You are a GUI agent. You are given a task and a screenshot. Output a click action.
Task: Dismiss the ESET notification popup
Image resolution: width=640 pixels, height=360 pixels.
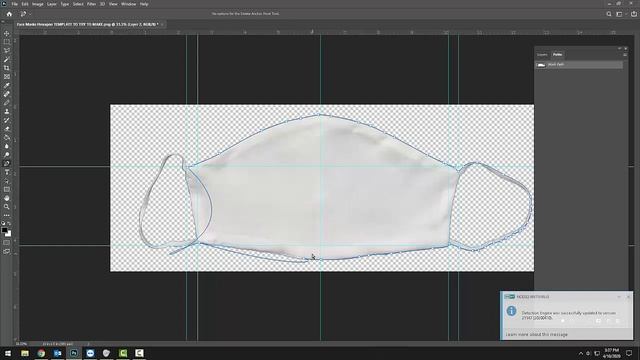tap(628, 297)
